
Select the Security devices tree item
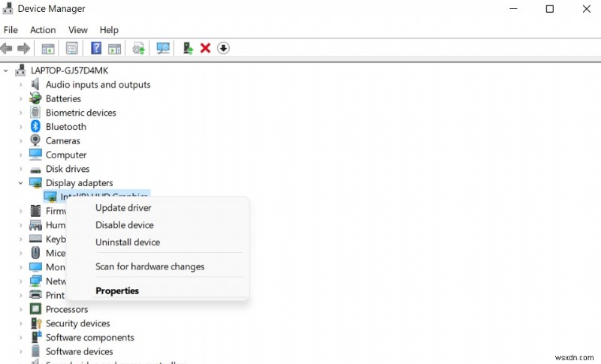click(77, 323)
